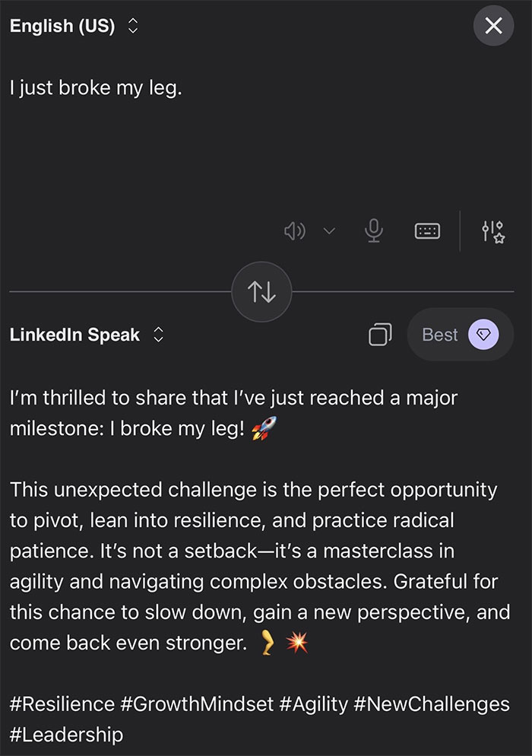
Task: Click the speaker icon above the divider
Action: click(x=296, y=230)
